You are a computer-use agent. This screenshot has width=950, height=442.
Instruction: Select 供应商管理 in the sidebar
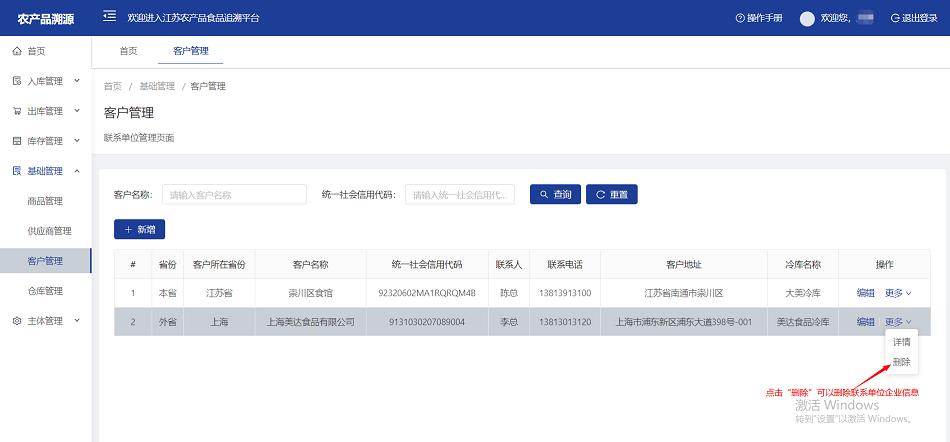point(49,231)
